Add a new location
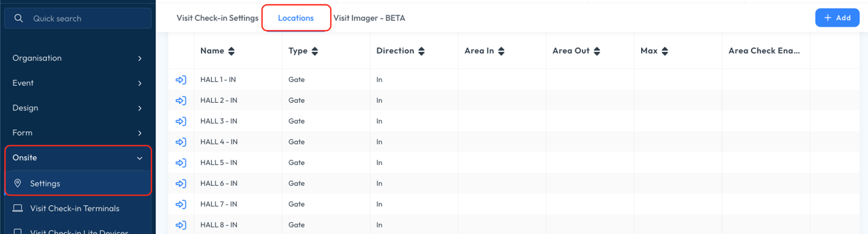 (x=837, y=18)
